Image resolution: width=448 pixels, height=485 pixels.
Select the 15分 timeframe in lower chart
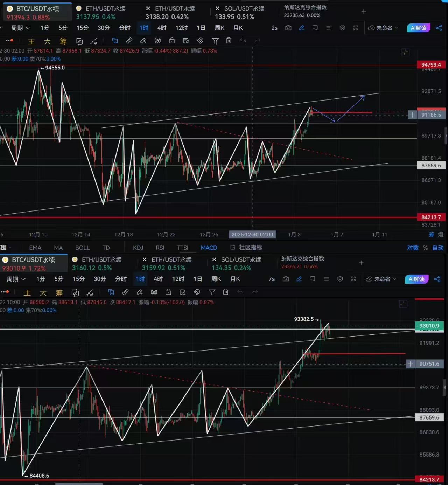[x=78, y=279]
